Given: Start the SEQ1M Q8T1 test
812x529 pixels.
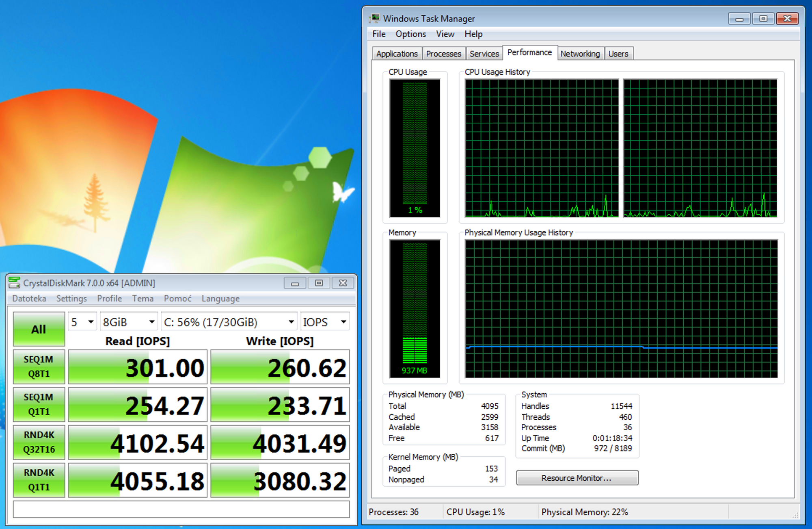Looking at the screenshot, I should pyautogui.click(x=39, y=367).
